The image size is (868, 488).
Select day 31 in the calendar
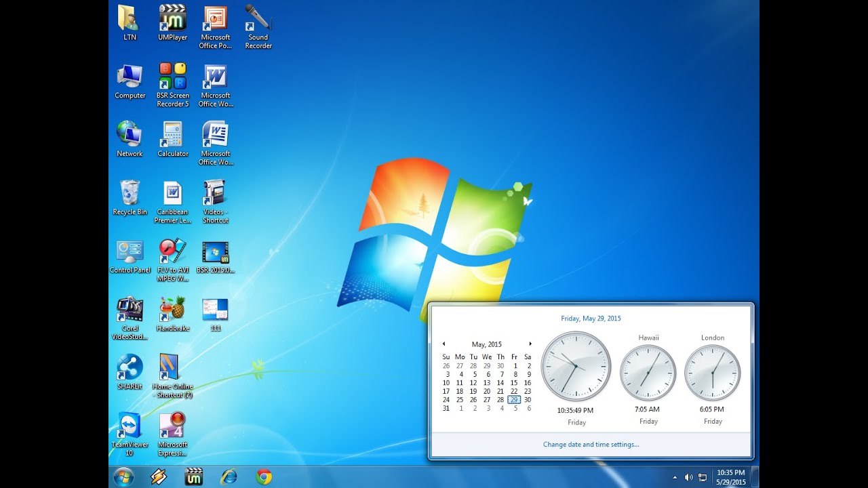tap(446, 409)
